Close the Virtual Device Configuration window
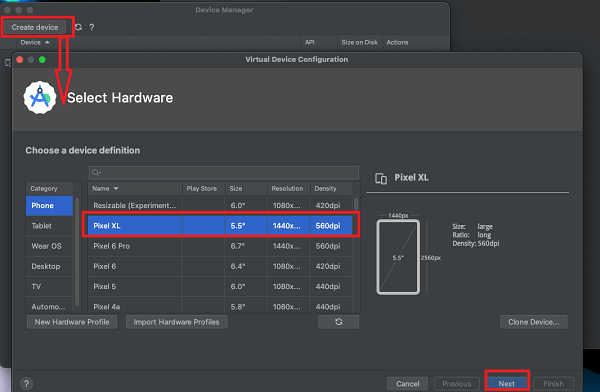 pos(20,60)
